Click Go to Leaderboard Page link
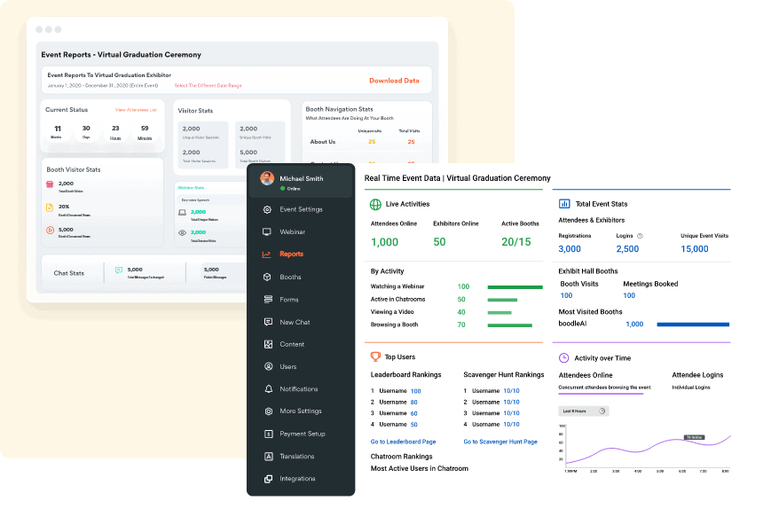The image size is (763, 532). pyautogui.click(x=403, y=442)
